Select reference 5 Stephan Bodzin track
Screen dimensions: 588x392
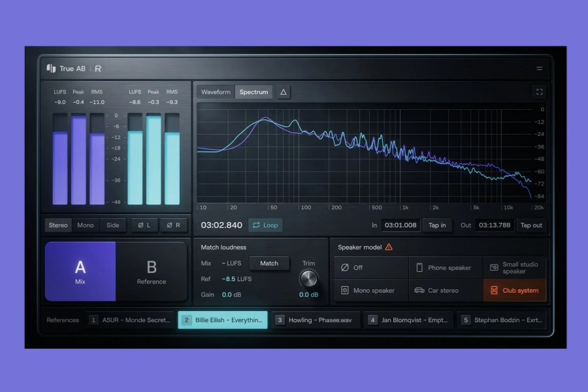pyautogui.click(x=502, y=320)
